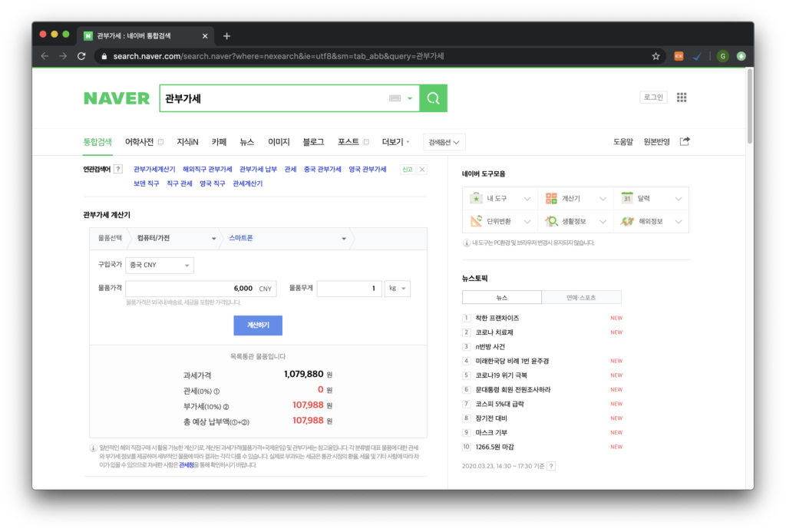
Task: Click the share icon next to 원본반영
Action: [x=685, y=141]
